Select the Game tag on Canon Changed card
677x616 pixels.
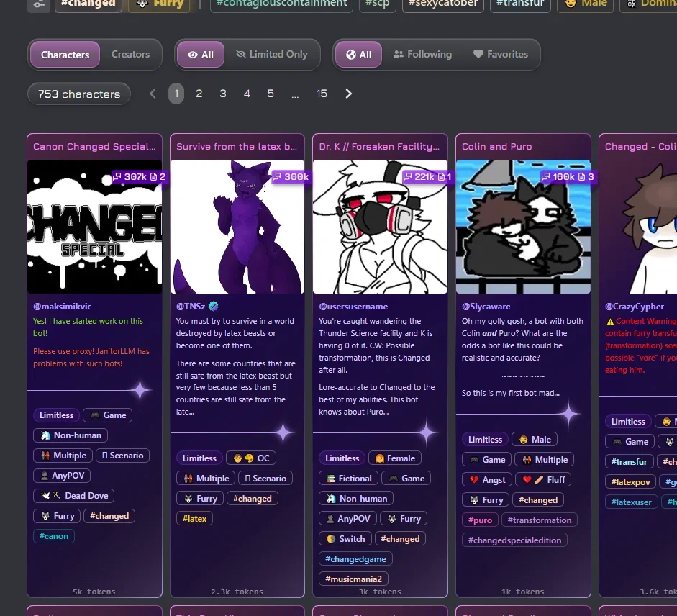(107, 415)
